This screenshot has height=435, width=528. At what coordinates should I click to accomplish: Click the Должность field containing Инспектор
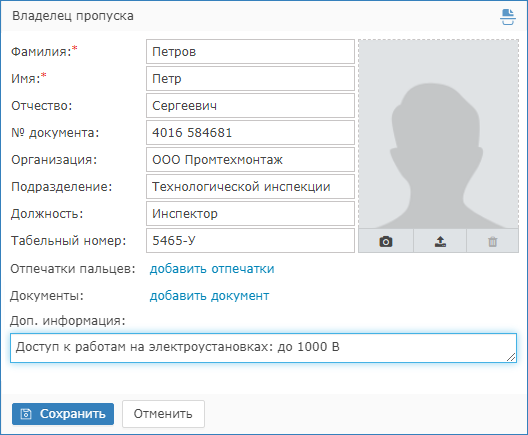250,213
